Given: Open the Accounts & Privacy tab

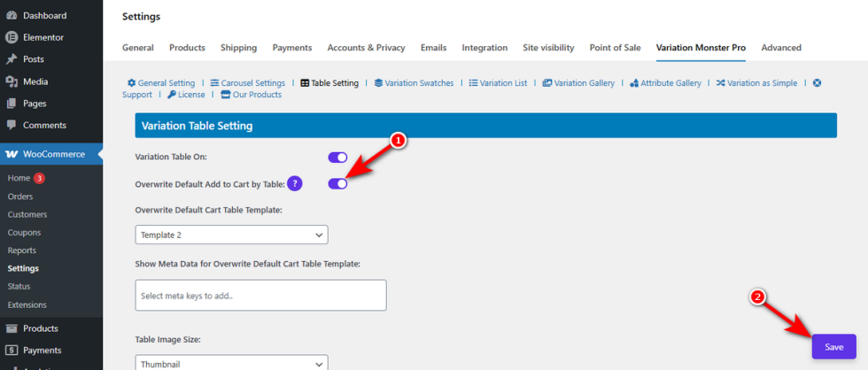Looking at the screenshot, I should pos(366,48).
